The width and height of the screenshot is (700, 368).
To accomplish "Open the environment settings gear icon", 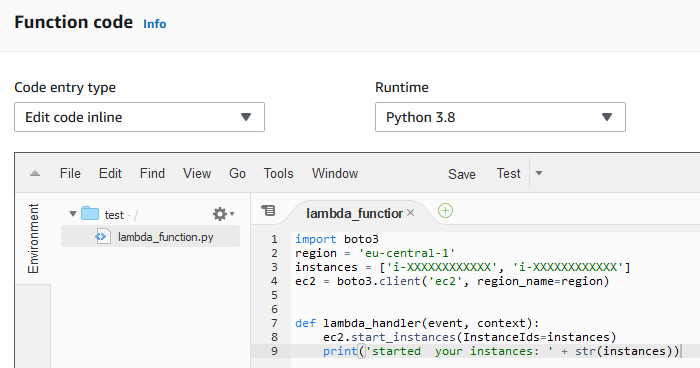I will click(x=223, y=214).
